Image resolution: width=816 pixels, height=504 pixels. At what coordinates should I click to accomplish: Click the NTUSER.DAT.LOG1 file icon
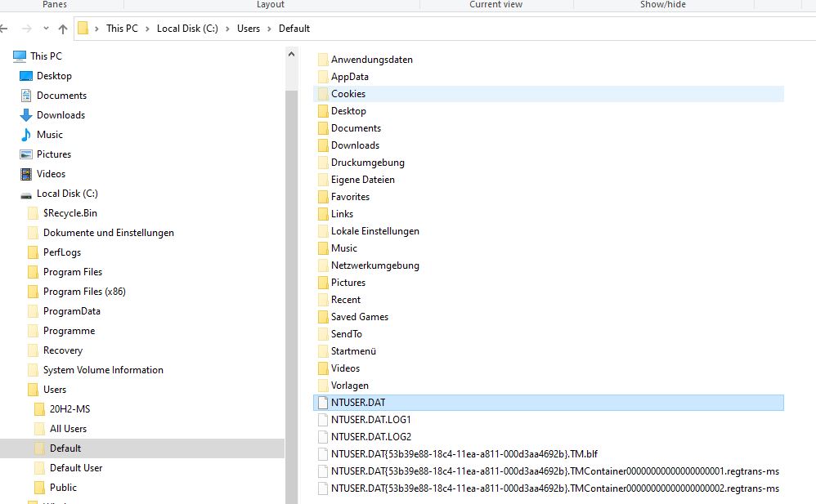[323, 420]
